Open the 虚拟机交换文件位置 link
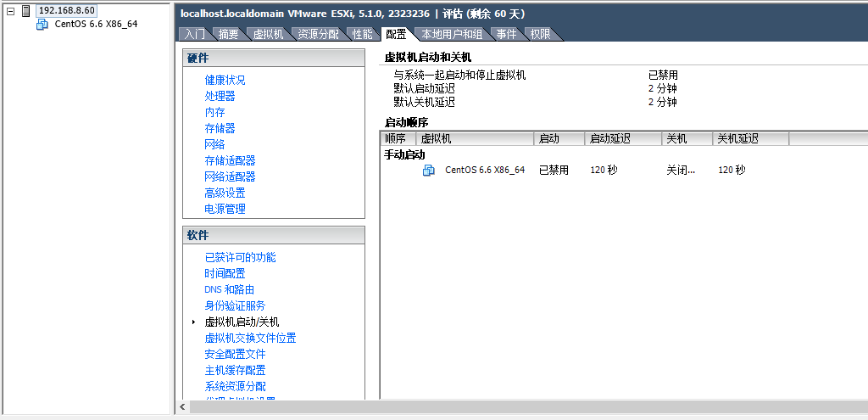The width and height of the screenshot is (868, 420). point(250,338)
